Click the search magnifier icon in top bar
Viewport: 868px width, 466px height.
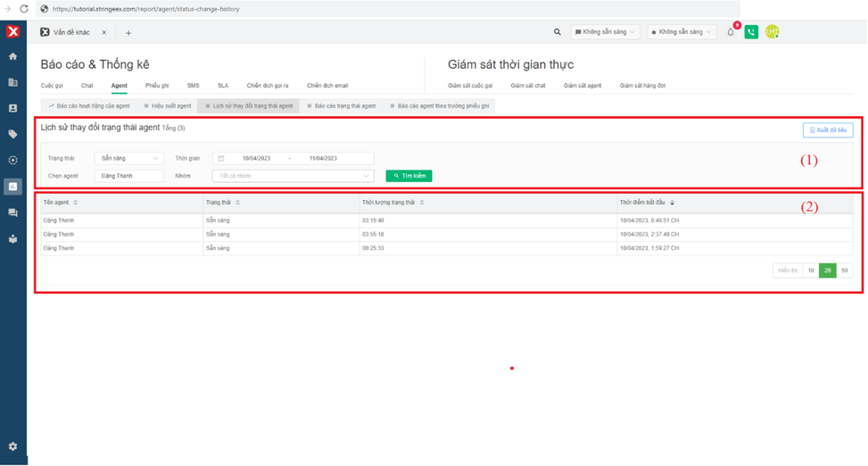(x=558, y=32)
